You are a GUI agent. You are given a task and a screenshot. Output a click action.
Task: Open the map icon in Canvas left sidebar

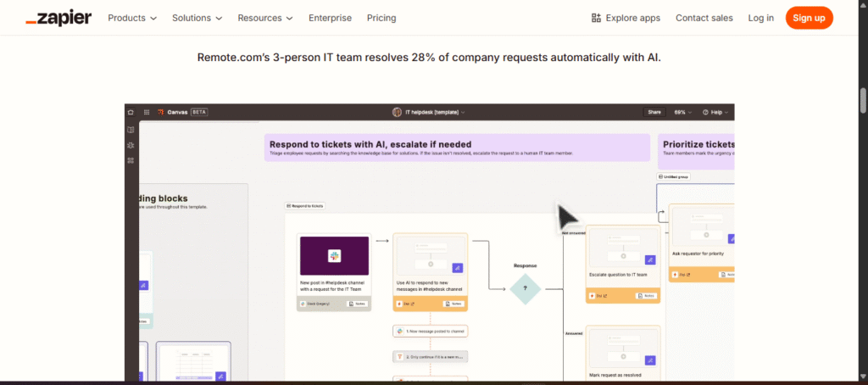click(131, 130)
